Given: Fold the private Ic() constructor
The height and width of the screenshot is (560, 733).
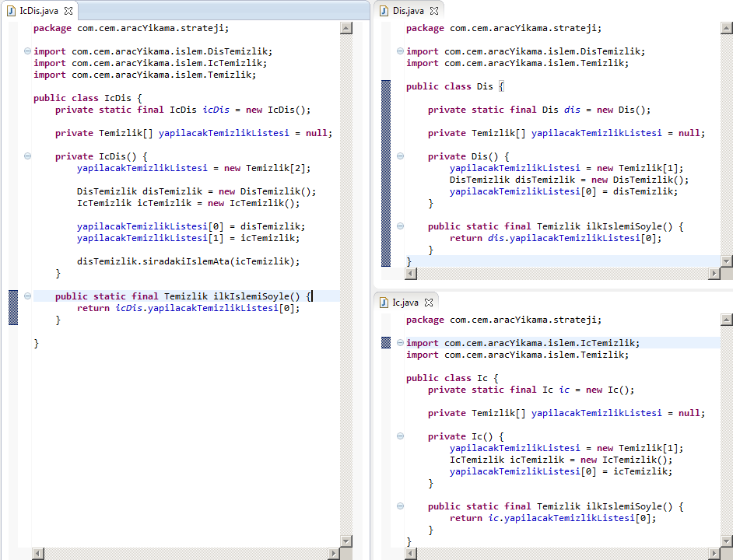Looking at the screenshot, I should click(x=401, y=436).
